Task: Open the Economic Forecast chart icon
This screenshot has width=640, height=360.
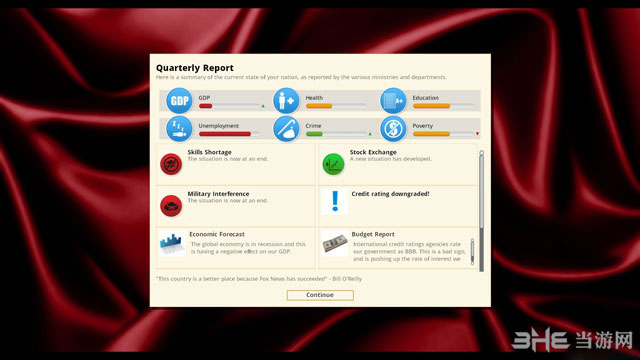Action: 172,243
